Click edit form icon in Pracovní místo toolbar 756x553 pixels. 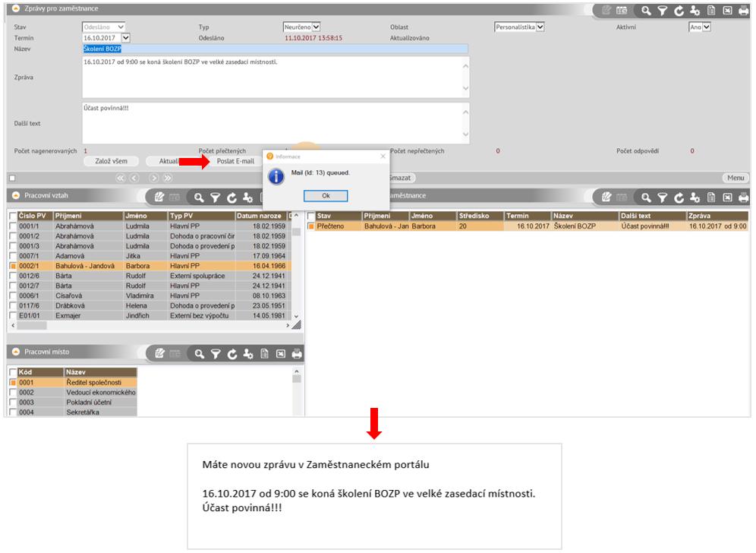pos(159,354)
